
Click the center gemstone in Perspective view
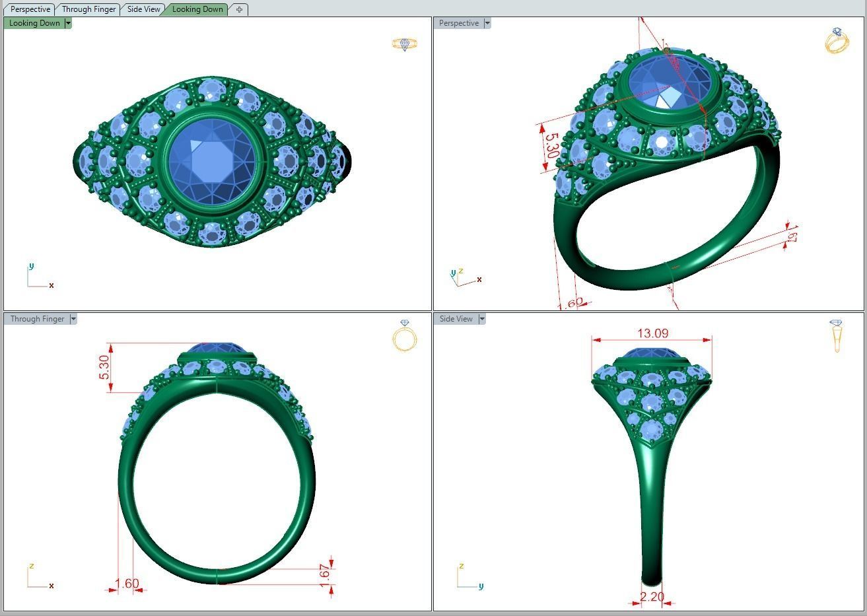click(670, 83)
